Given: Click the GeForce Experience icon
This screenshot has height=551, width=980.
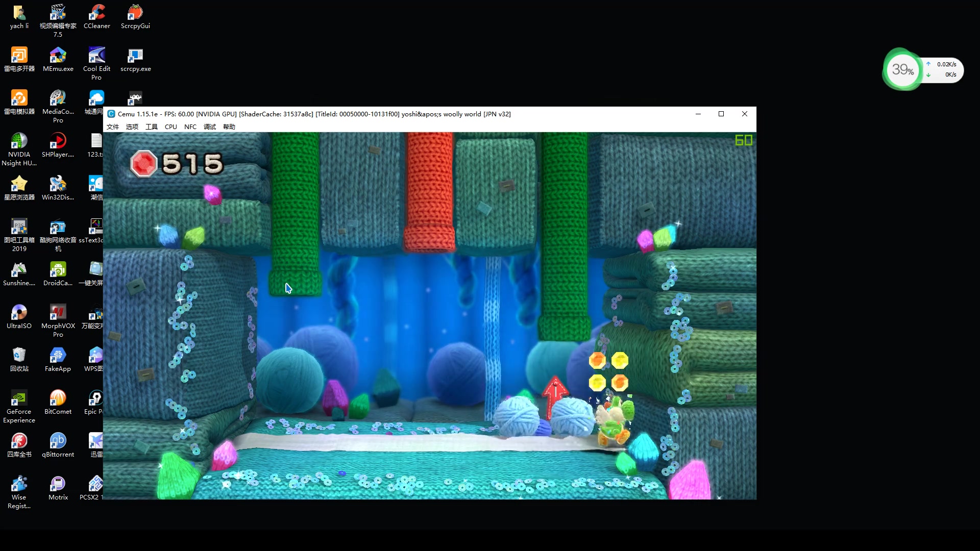Looking at the screenshot, I should [x=19, y=398].
